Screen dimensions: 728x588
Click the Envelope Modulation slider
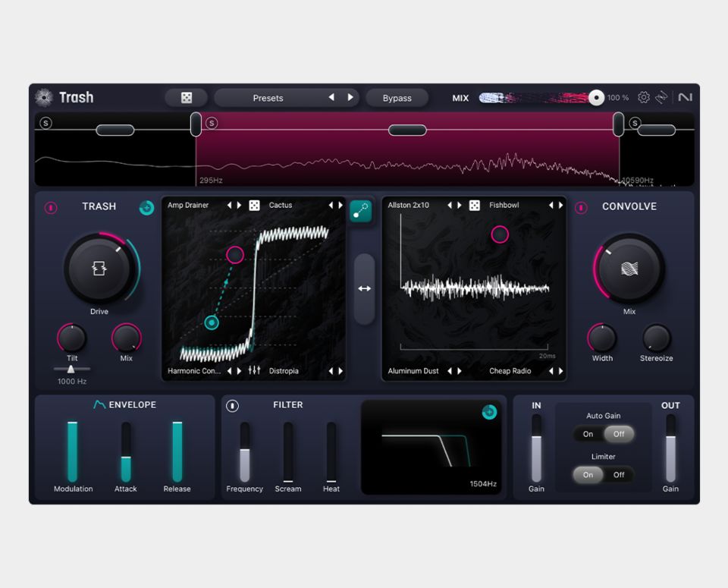click(72, 451)
